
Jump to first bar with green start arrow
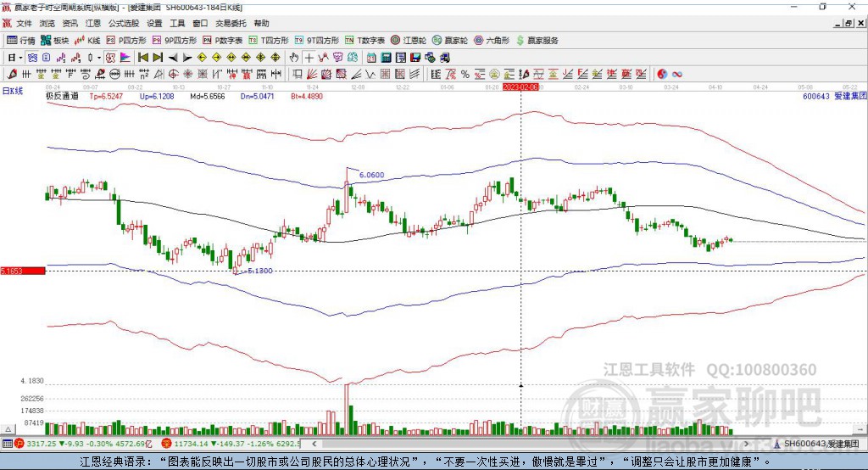point(142,58)
